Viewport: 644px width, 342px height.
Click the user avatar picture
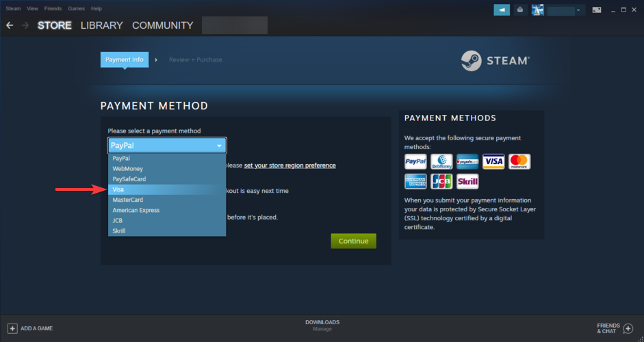537,10
